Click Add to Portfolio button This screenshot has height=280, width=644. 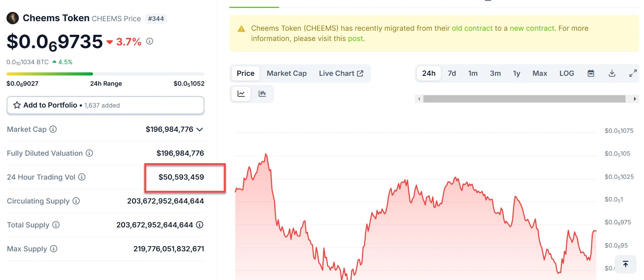(x=105, y=105)
